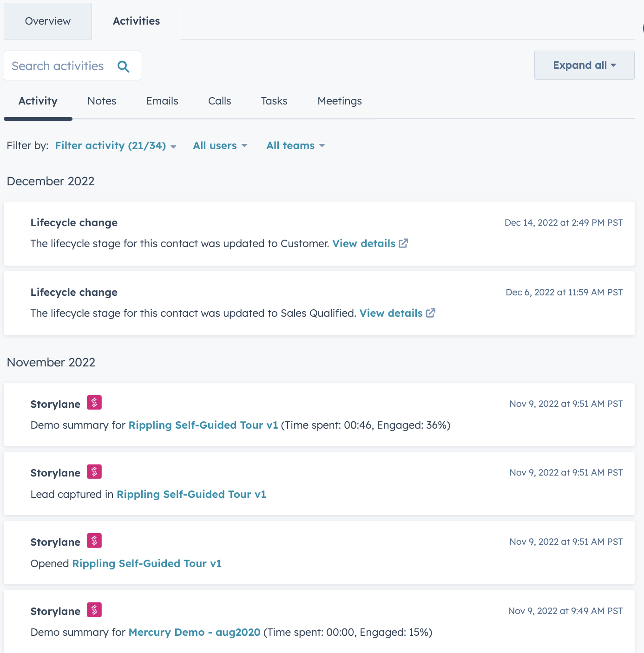Click Storylane icon on Demo summary Rippling entry
Screen dimensions: 644x653
[94, 403]
